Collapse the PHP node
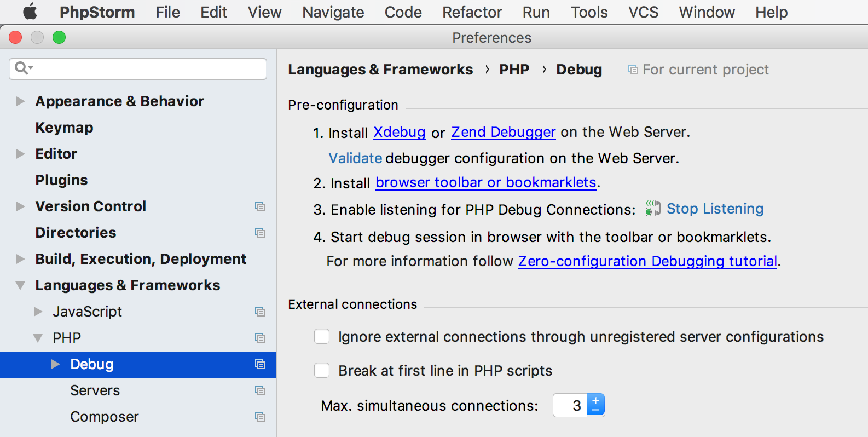The width and height of the screenshot is (868, 437). 38,338
